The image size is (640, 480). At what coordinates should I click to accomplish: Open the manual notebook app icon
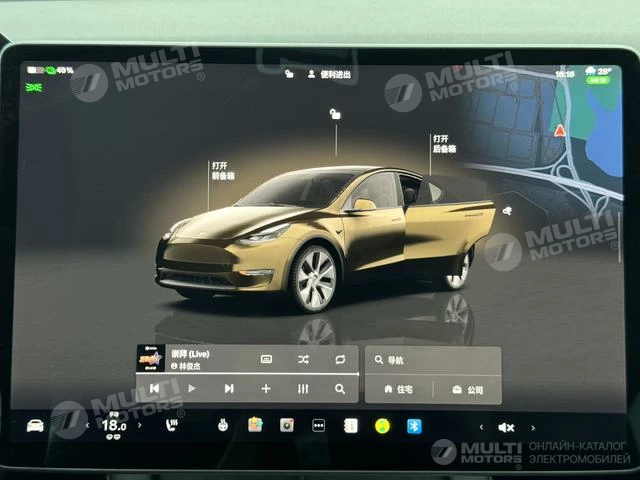(x=351, y=426)
